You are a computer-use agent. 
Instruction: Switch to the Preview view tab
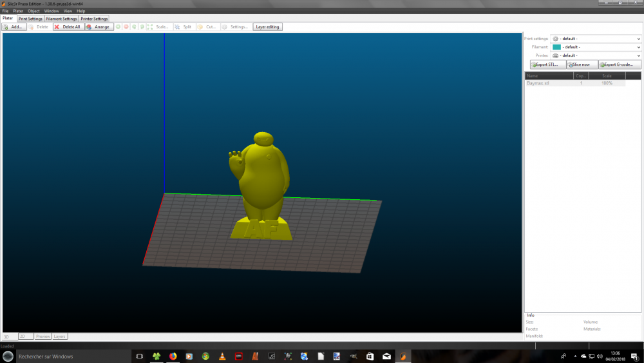43,337
